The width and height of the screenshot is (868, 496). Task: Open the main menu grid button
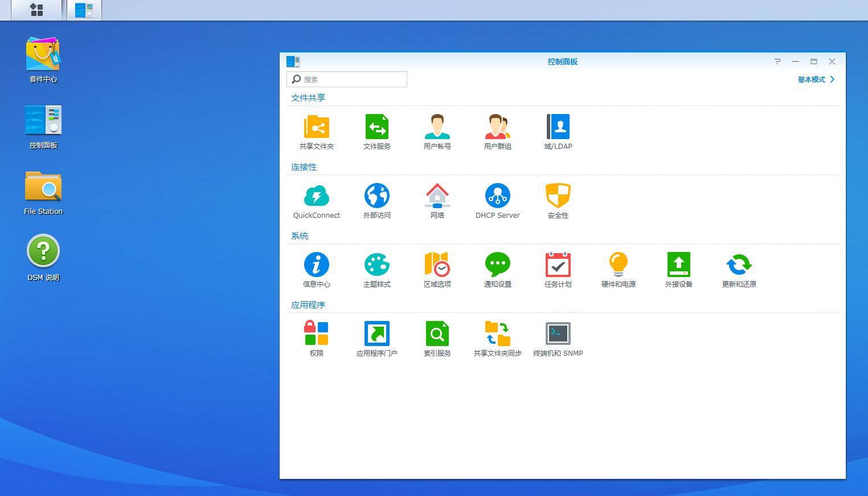point(36,10)
